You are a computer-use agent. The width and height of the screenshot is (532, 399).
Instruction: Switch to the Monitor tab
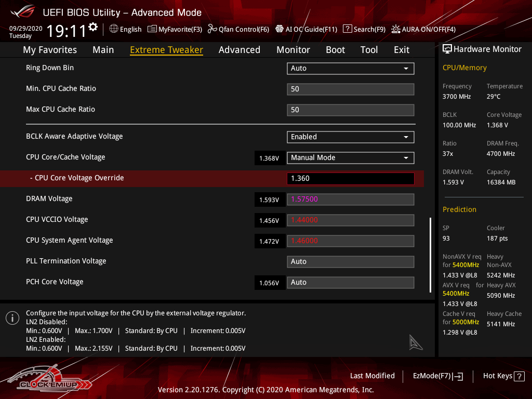point(293,50)
